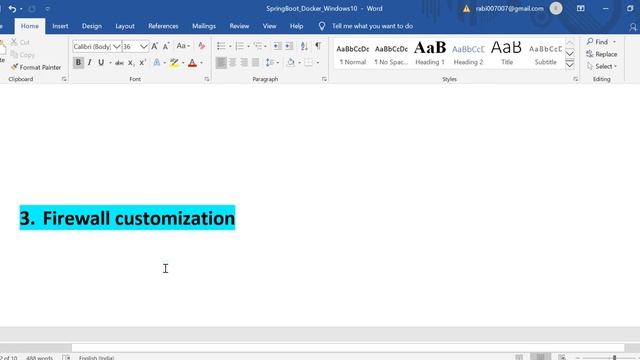Switch to the Layout tab
The image size is (640, 360).
pyautogui.click(x=125, y=26)
